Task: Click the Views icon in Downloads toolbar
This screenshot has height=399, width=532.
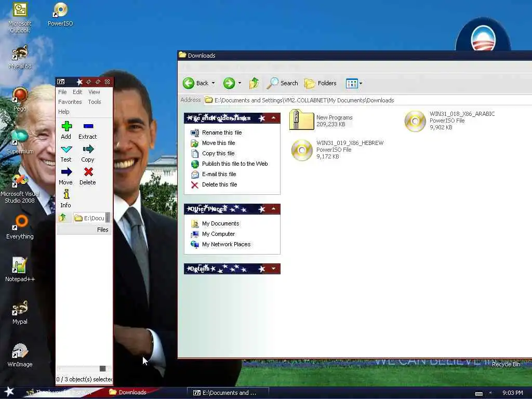Action: 352,83
